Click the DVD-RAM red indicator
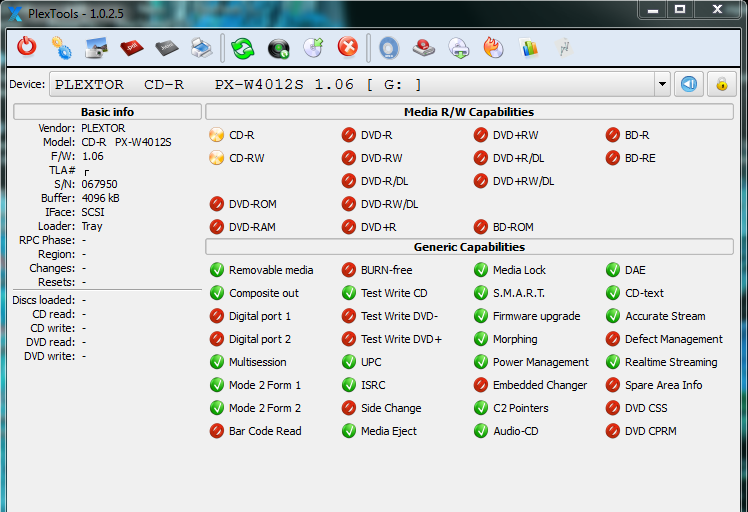Image resolution: width=748 pixels, height=512 pixels. [217, 227]
